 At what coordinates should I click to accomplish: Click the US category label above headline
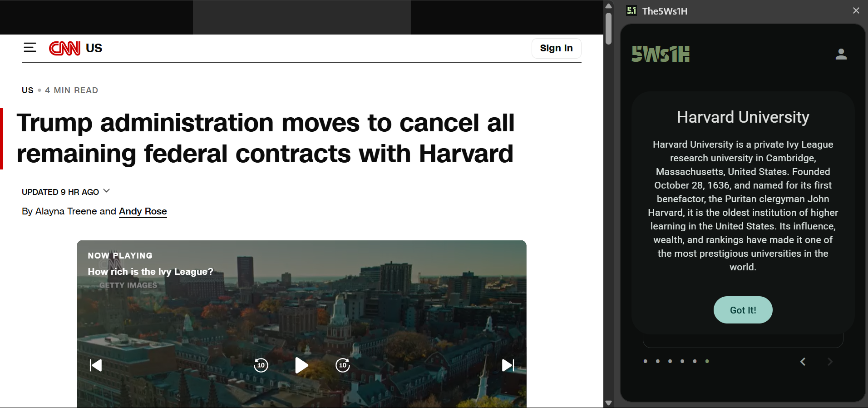pyautogui.click(x=28, y=90)
